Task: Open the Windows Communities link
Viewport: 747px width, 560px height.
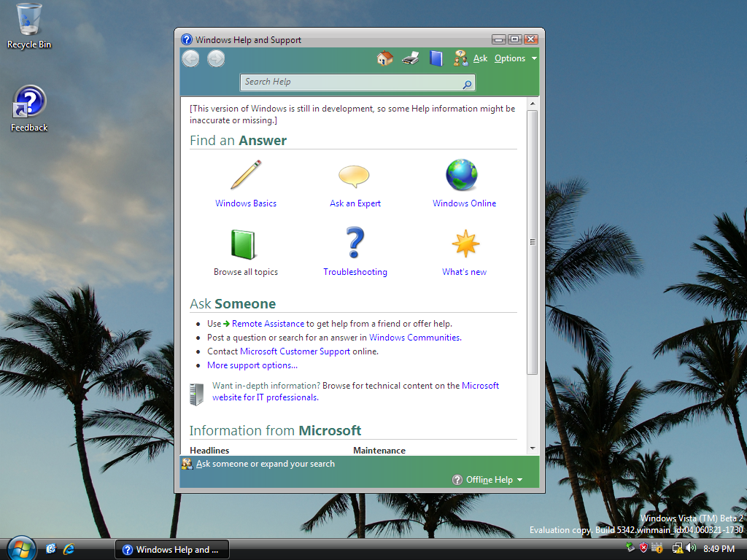Action: pyautogui.click(x=414, y=338)
